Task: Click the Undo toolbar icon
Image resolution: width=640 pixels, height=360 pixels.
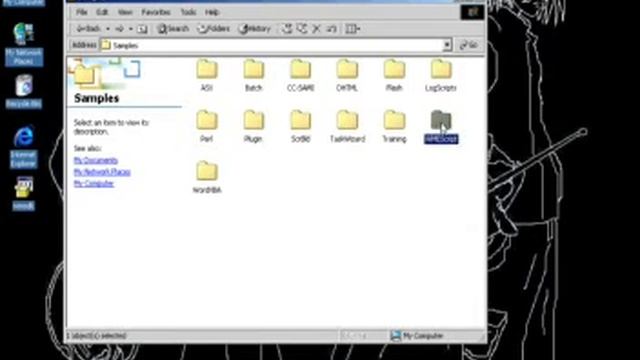Action: tap(331, 29)
